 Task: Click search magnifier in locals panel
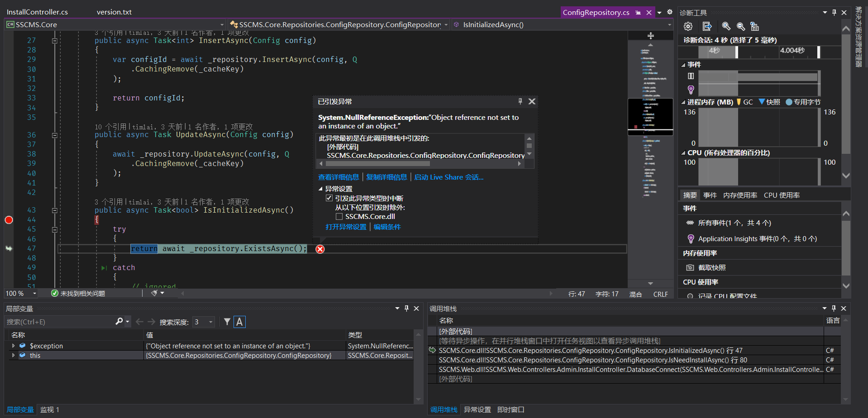tap(119, 321)
